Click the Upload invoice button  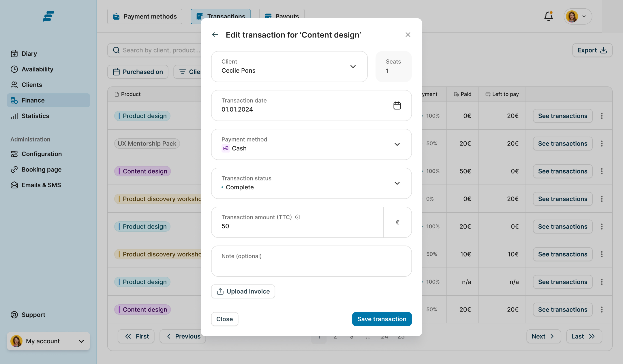[x=243, y=291]
